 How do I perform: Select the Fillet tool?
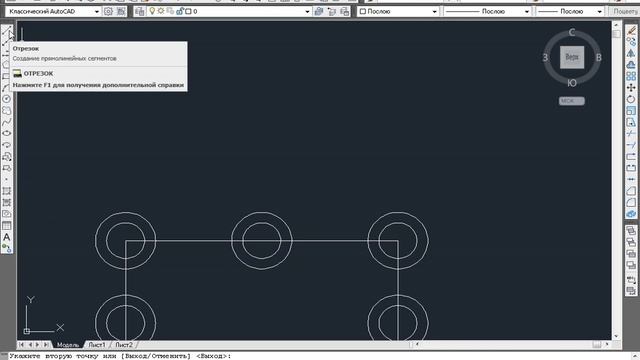pyautogui.click(x=631, y=202)
